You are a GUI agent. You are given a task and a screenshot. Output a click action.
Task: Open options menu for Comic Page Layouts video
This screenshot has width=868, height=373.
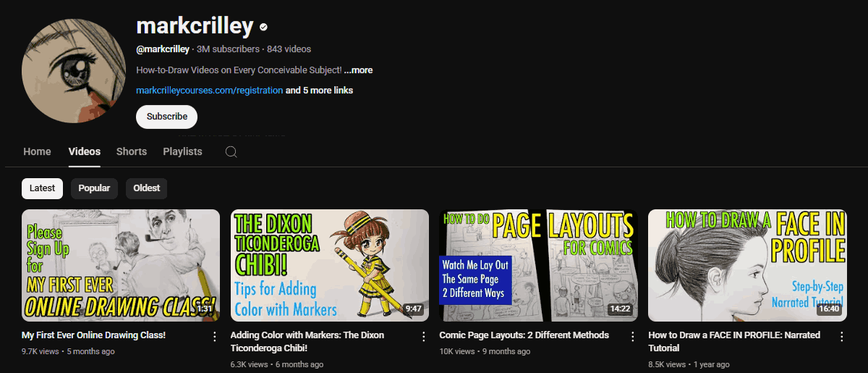click(633, 337)
